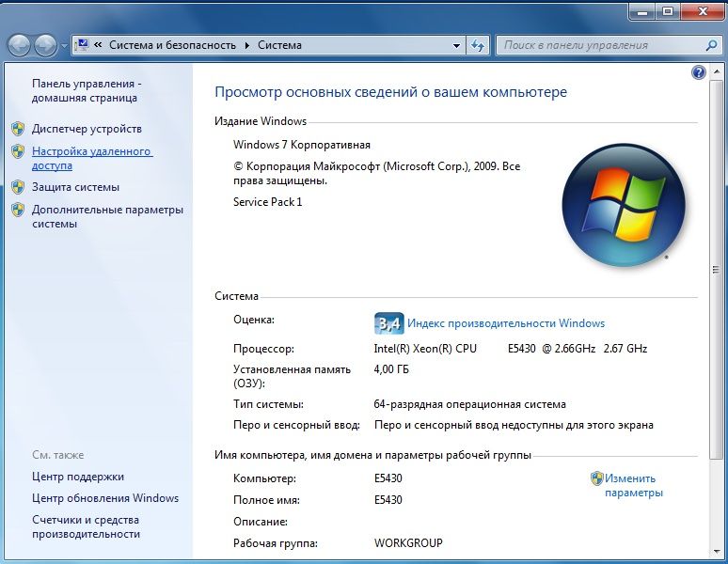This screenshot has height=564, width=728.
Task: Open Счетчики и средства производительности
Action: coord(86,526)
